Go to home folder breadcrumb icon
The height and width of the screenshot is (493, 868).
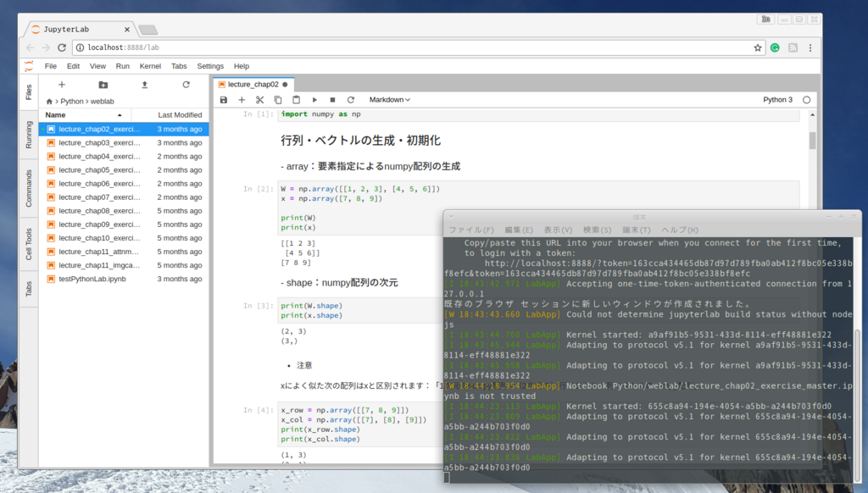(x=49, y=102)
